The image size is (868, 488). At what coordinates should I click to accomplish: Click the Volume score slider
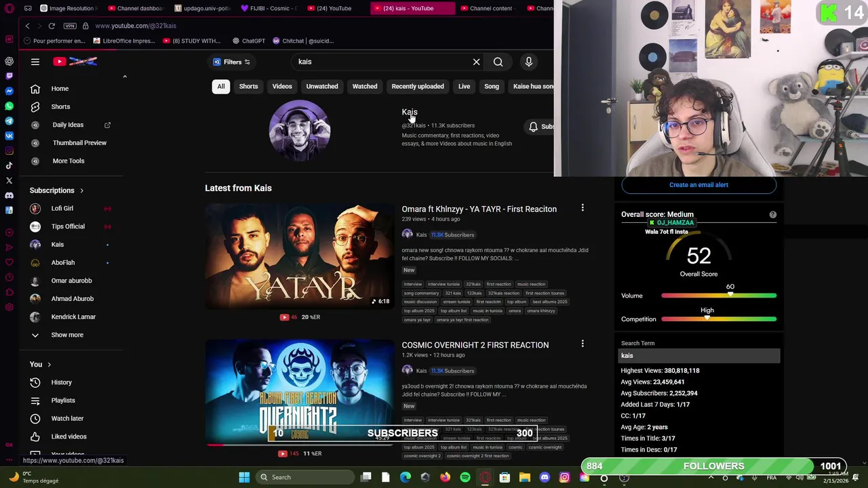719,296
